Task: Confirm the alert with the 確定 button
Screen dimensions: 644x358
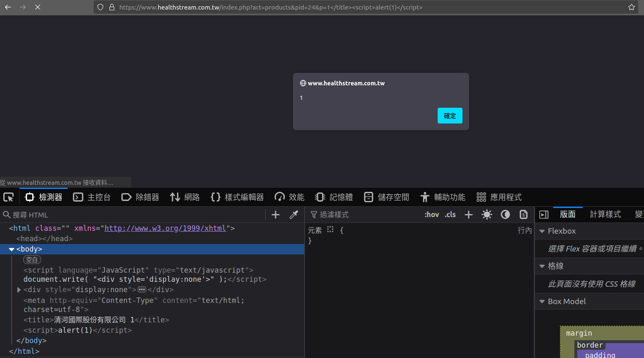Action: click(x=450, y=116)
